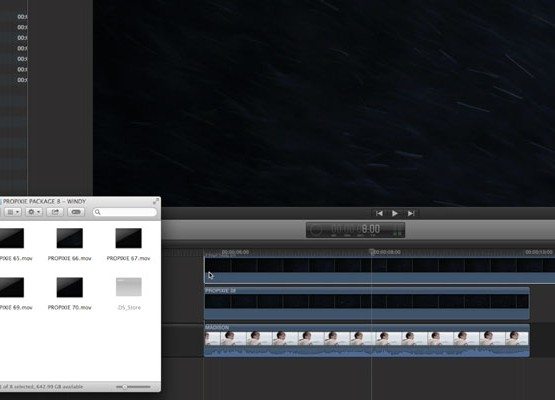
Task: Click the PROPIXIE 67.mov file name
Action: pyautogui.click(x=128, y=258)
